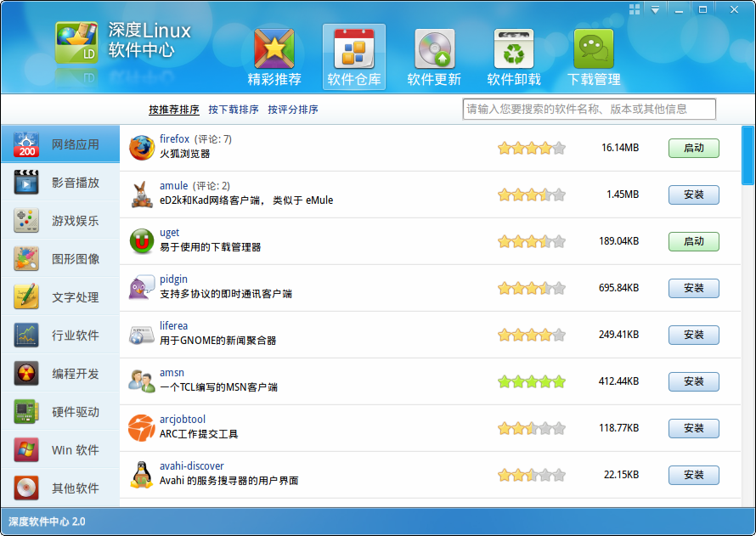The height and width of the screenshot is (536, 756).
Task: Open the pidgin name link
Action: pos(173,279)
